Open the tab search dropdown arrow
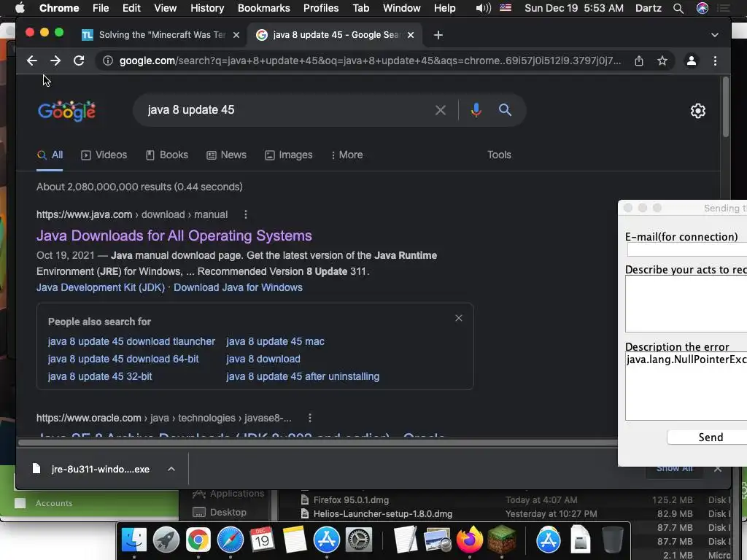The image size is (747, 560). (715, 35)
